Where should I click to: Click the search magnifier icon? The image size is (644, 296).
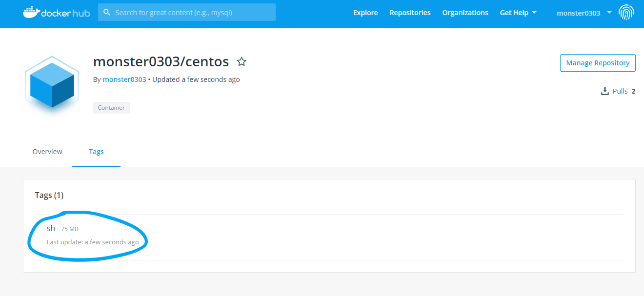pos(107,12)
